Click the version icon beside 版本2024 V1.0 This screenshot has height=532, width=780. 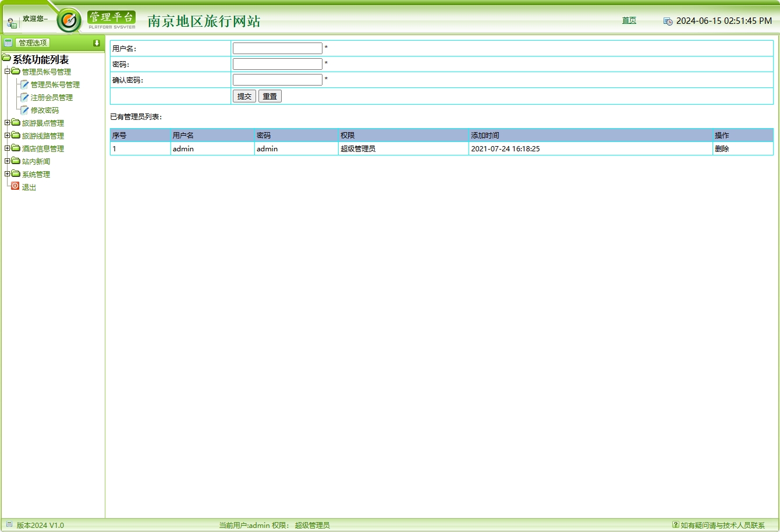(x=9, y=524)
